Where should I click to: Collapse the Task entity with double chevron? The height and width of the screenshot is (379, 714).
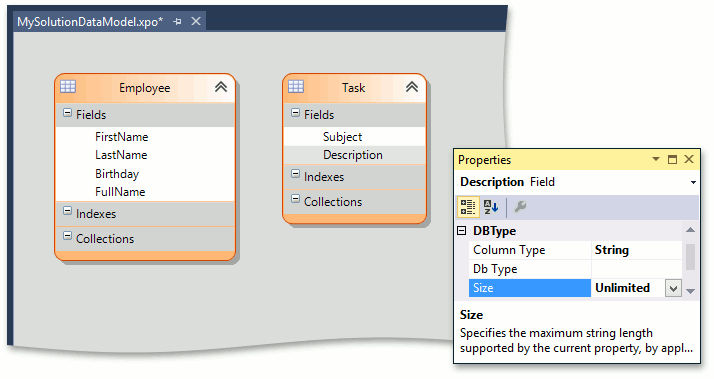tap(412, 87)
